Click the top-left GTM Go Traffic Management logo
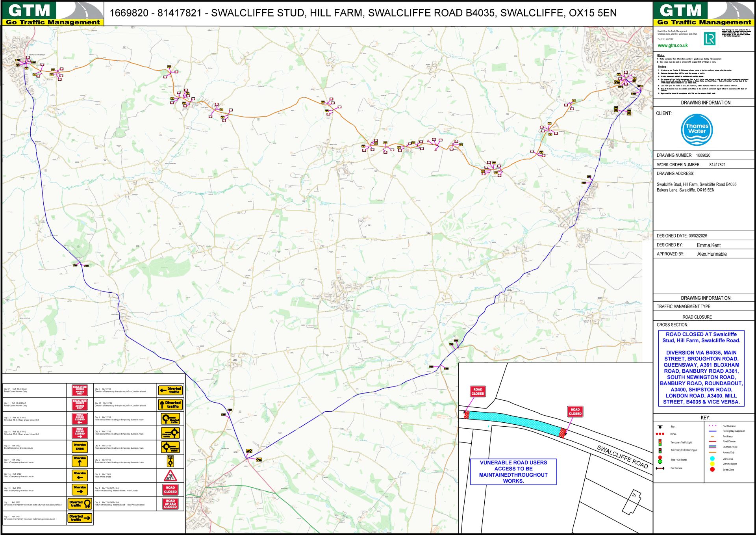756x535 pixels. [53, 13]
